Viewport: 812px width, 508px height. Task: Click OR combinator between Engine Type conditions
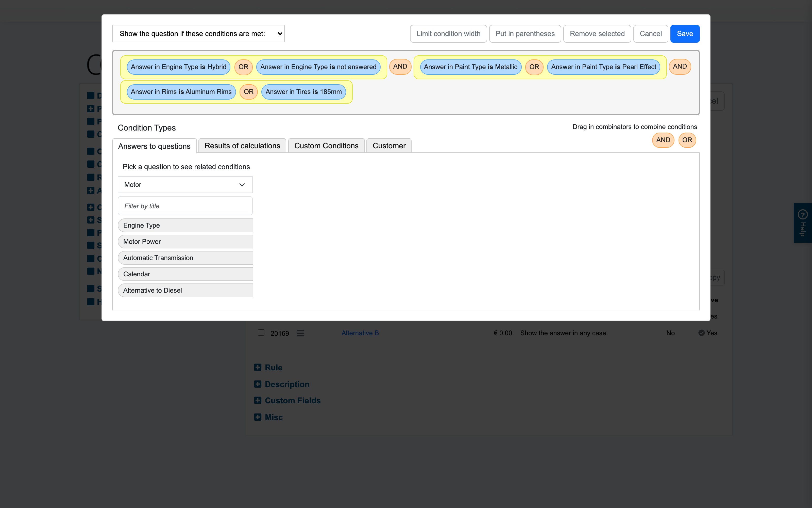coord(243,67)
